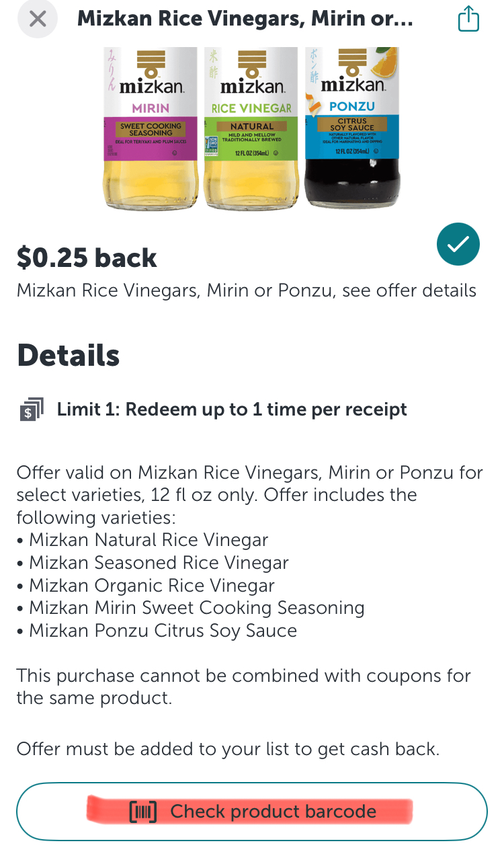The width and height of the screenshot is (504, 858).
Task: Tap the share icon
Action: (x=468, y=19)
